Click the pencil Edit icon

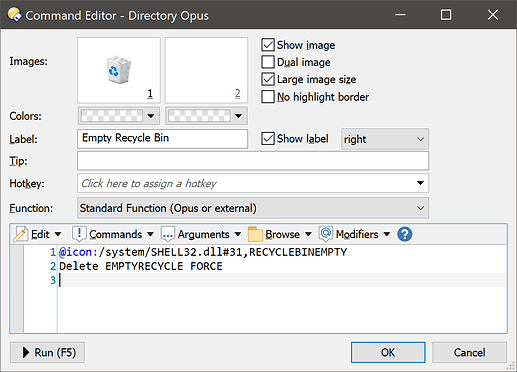[21, 234]
